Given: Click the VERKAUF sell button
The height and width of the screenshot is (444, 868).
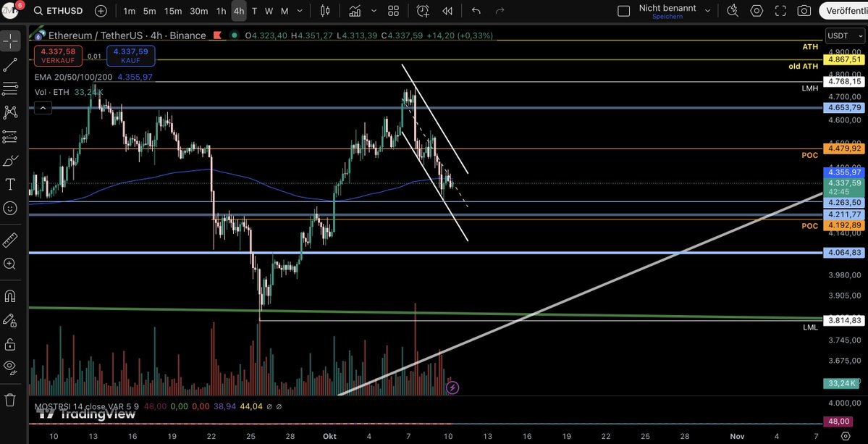Looking at the screenshot, I should click(x=58, y=55).
